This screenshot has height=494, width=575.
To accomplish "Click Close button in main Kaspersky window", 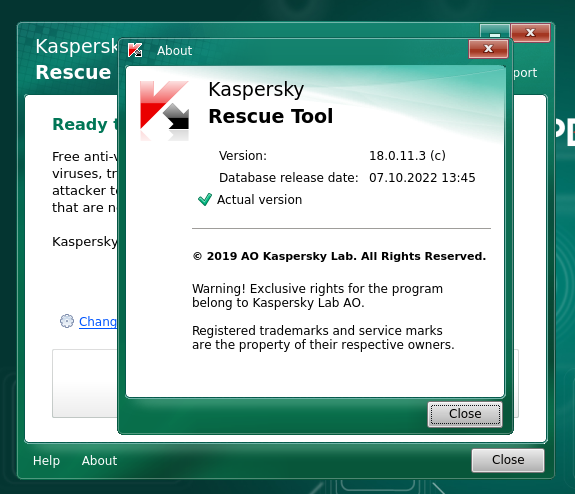I will pyautogui.click(x=508, y=460).
